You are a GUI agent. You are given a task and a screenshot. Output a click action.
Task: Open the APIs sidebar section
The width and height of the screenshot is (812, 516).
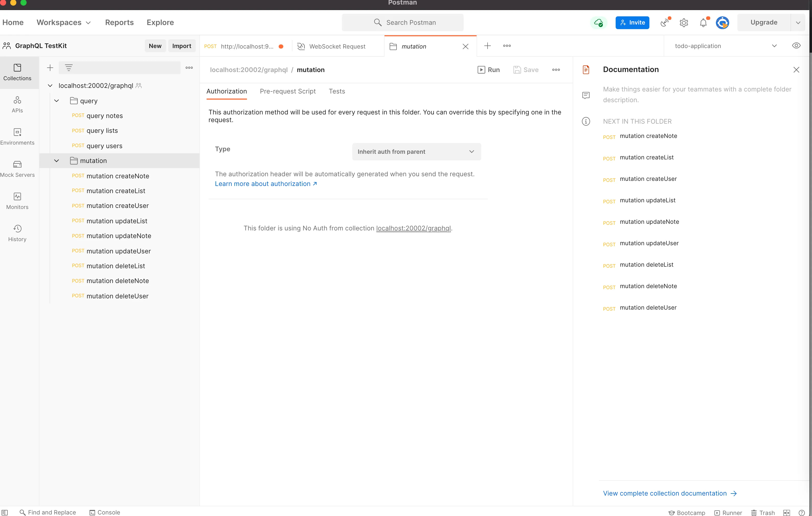point(17,105)
